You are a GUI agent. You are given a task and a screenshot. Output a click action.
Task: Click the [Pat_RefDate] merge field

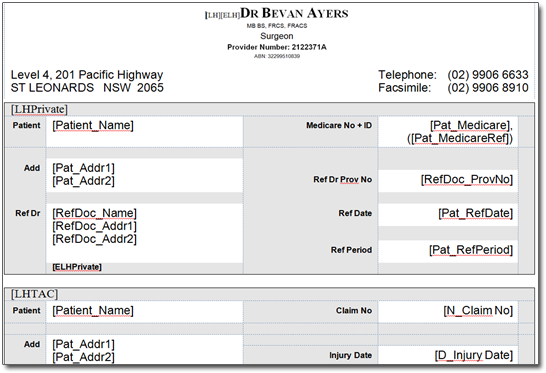[x=475, y=213]
